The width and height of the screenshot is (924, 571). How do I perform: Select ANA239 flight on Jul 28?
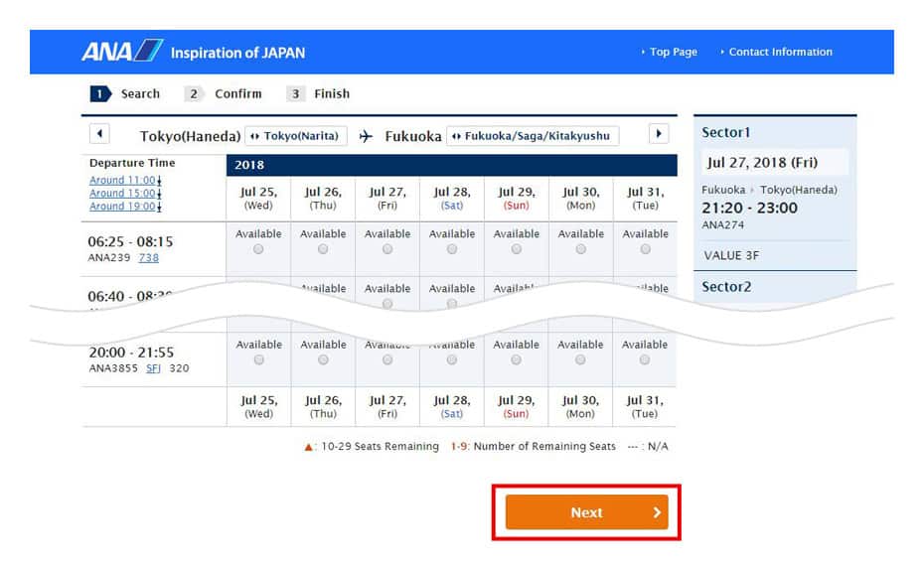pyautogui.click(x=452, y=250)
